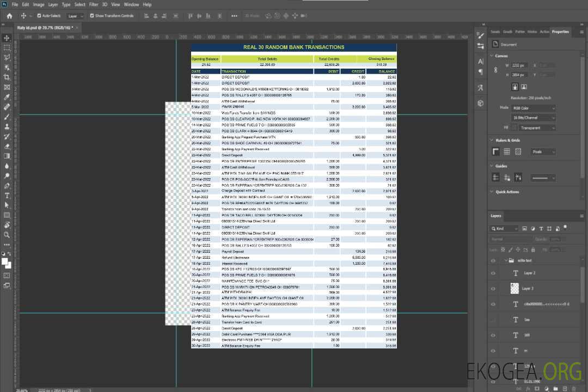Click the foreground/background color swatches
The width and height of the screenshot is (588, 392).
(x=7, y=264)
